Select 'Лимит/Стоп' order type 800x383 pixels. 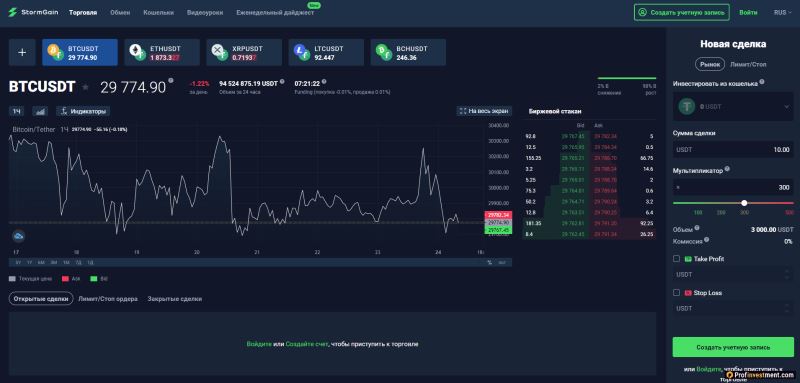[x=748, y=65]
